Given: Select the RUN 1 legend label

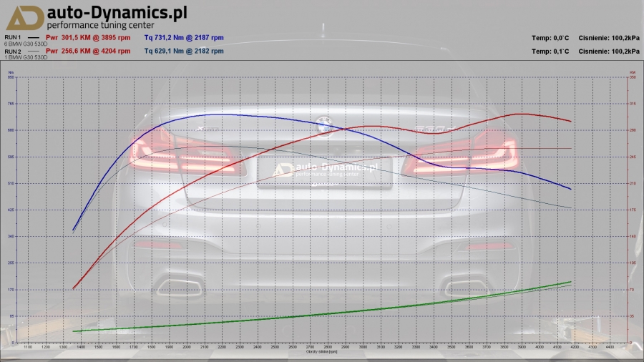Looking at the screenshot, I should [13, 36].
